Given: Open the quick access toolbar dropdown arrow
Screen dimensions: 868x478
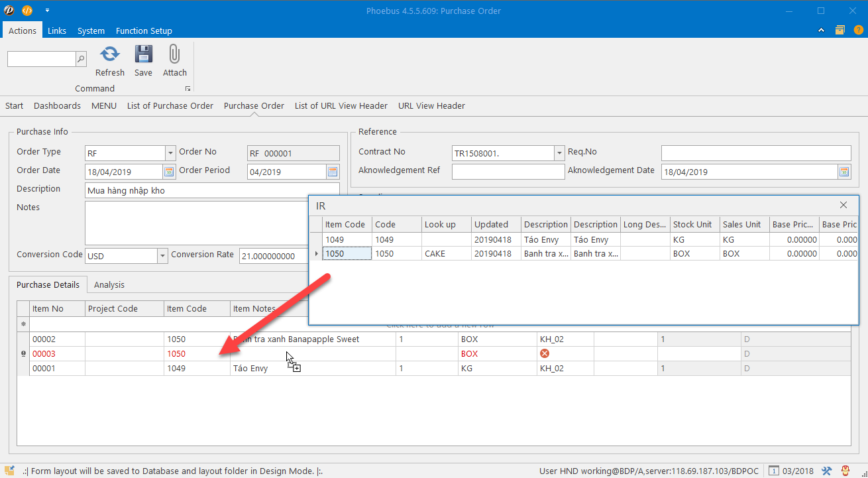Looking at the screenshot, I should 47,11.
